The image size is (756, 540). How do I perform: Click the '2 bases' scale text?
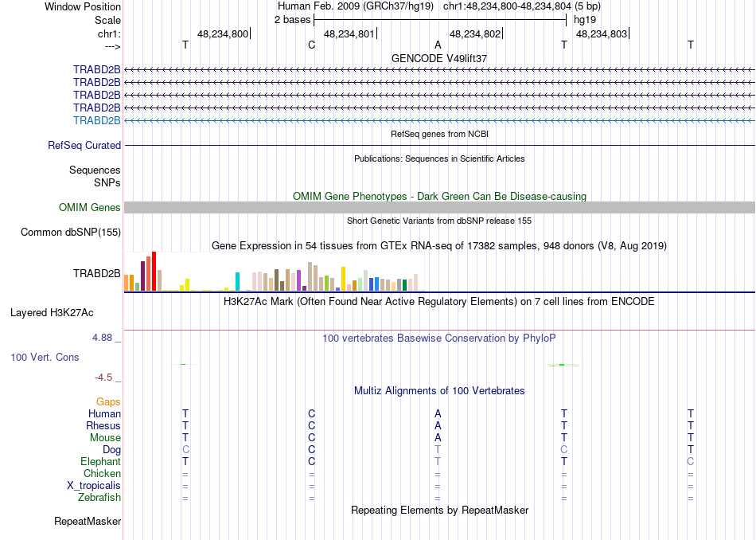[292, 20]
